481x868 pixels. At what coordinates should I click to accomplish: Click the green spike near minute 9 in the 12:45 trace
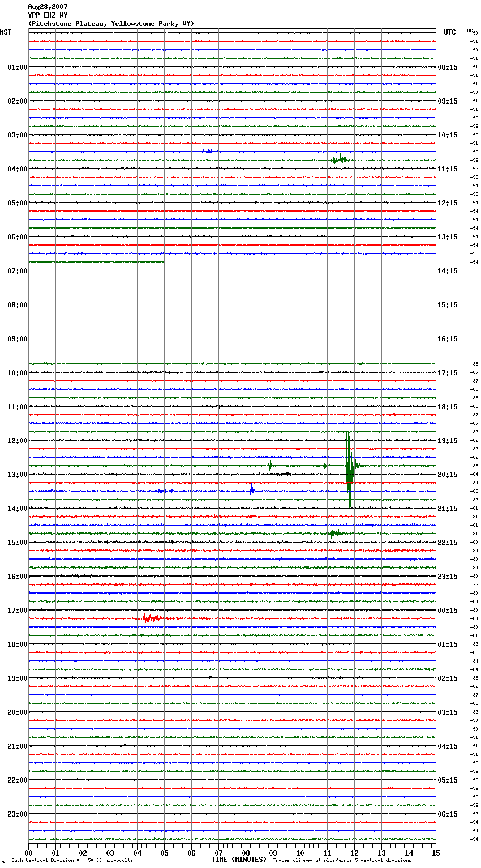pos(270,466)
